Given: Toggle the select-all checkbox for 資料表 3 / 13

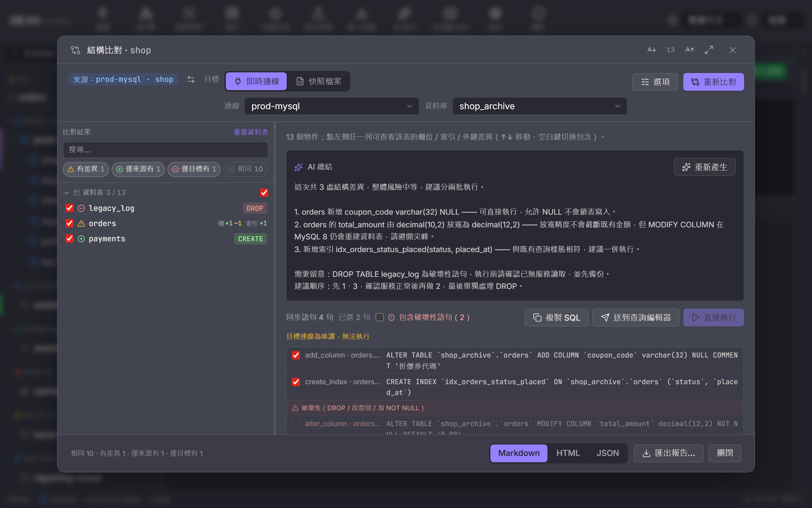Looking at the screenshot, I should click(x=264, y=193).
